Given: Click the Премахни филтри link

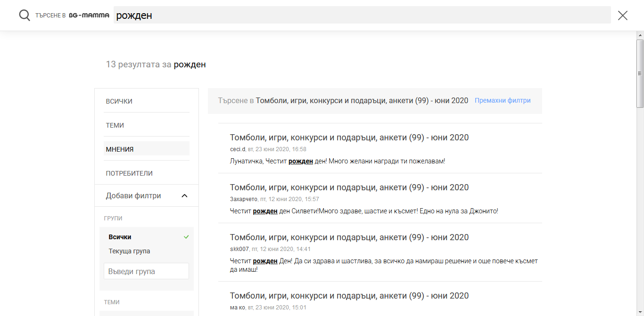Looking at the screenshot, I should (x=503, y=100).
